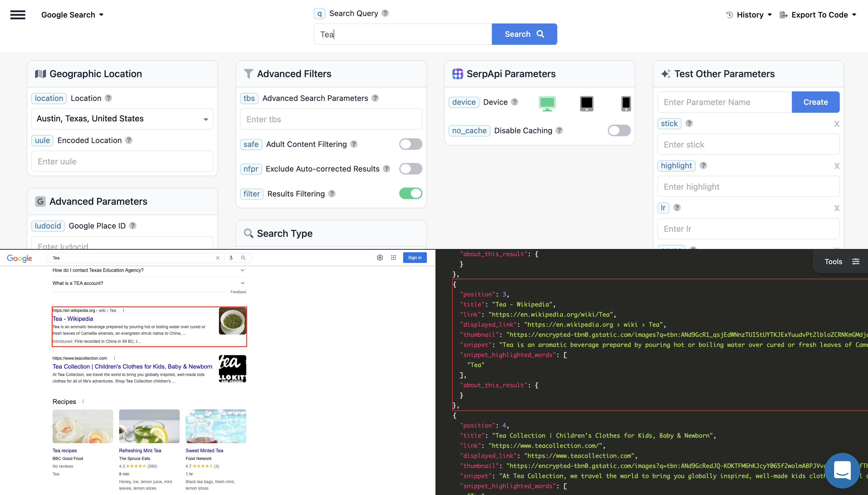Screen dimensions: 868x495
Task: Open the hamburger menu
Action: tap(18, 15)
